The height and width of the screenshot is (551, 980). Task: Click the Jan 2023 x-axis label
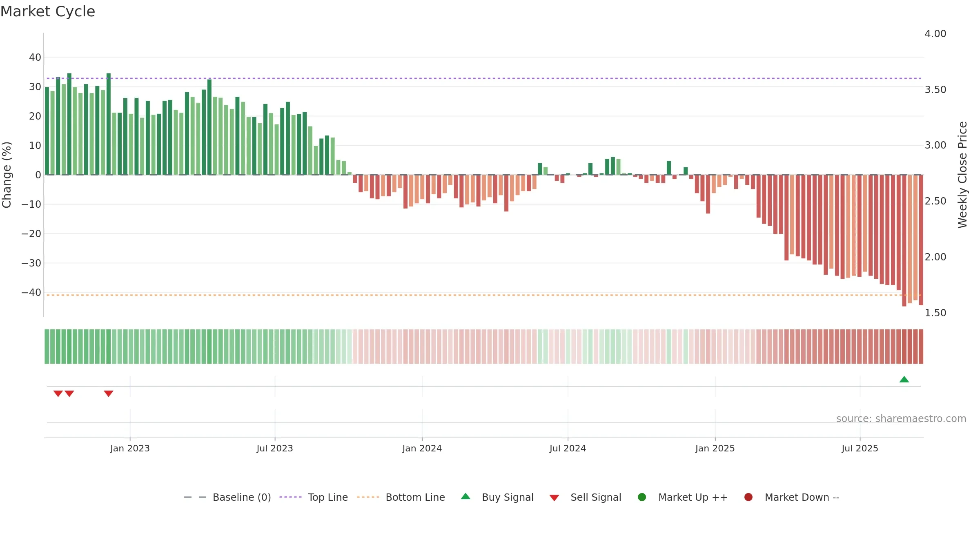point(130,449)
